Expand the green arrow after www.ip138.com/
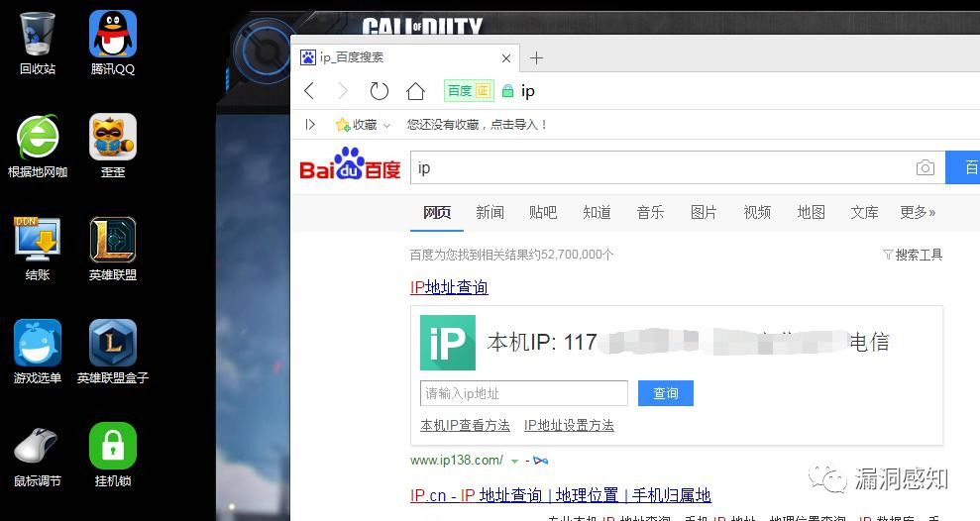The image size is (980, 521). tap(514, 461)
